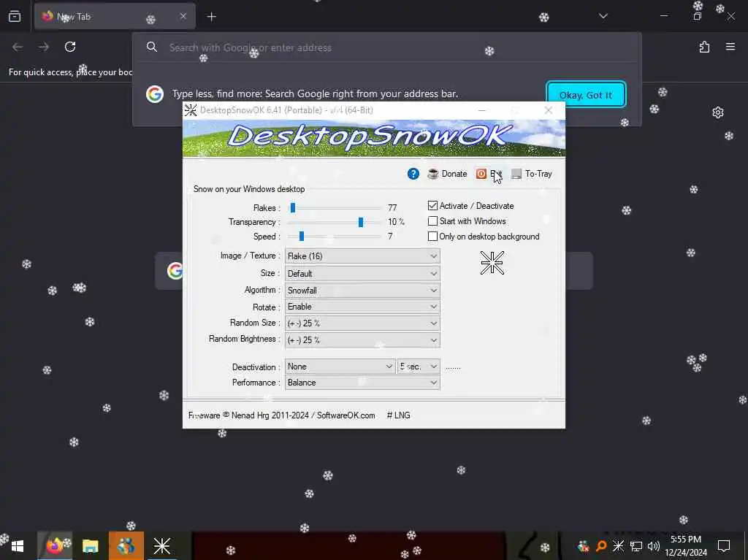
Task: Check Only on desktop background option
Action: tap(432, 236)
